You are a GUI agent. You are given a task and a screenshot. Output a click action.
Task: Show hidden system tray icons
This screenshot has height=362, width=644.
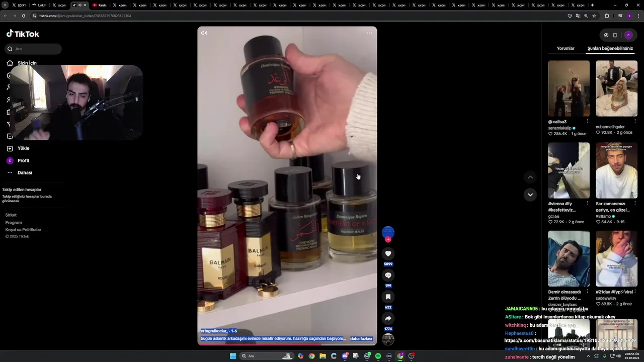point(588,356)
